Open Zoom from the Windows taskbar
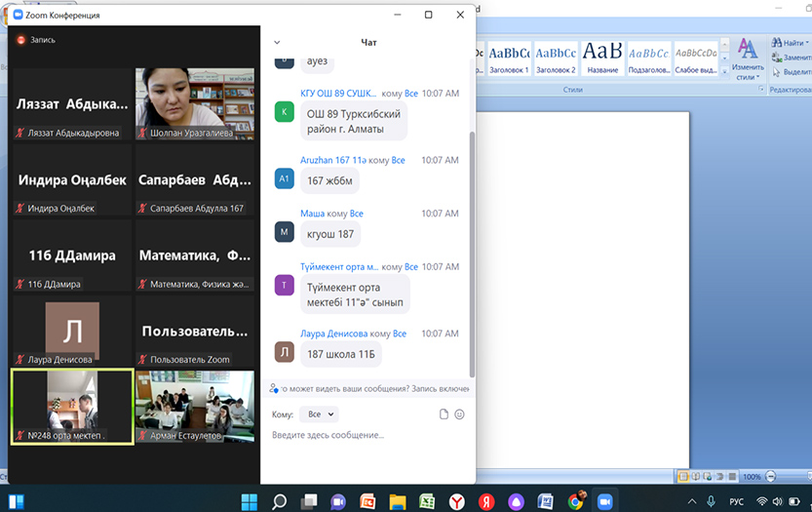 [604, 501]
